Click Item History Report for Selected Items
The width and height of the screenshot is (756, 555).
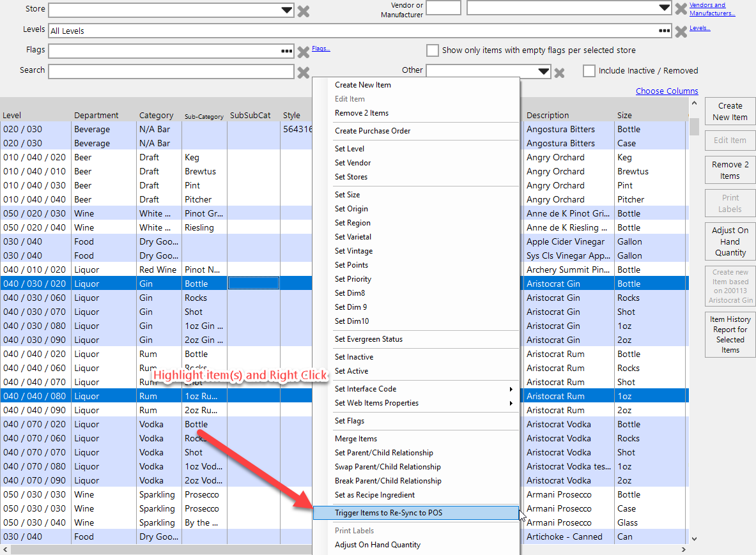click(730, 335)
